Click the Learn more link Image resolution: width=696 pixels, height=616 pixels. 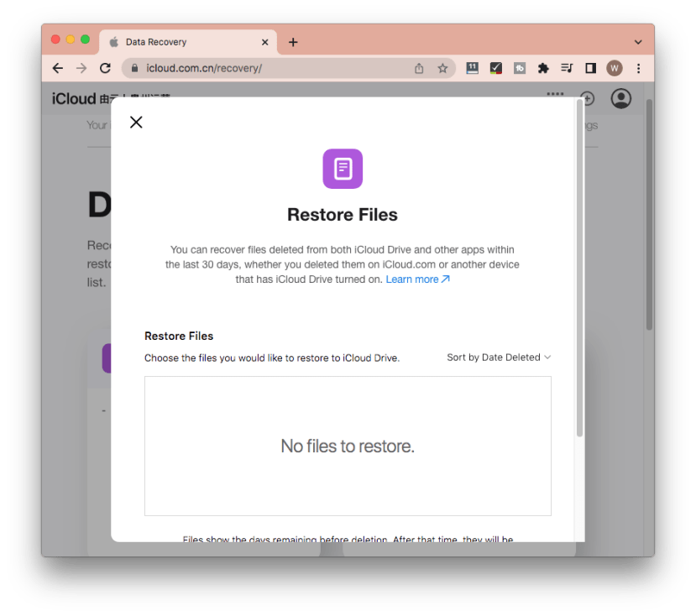coord(412,279)
